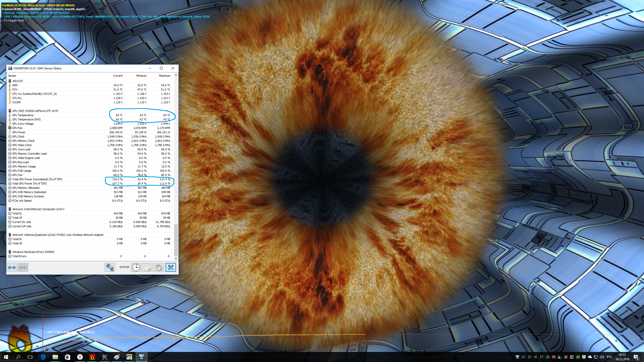Open HWiNFO sensor settings gear
Viewport: 644px width, 362px height.
[159, 267]
